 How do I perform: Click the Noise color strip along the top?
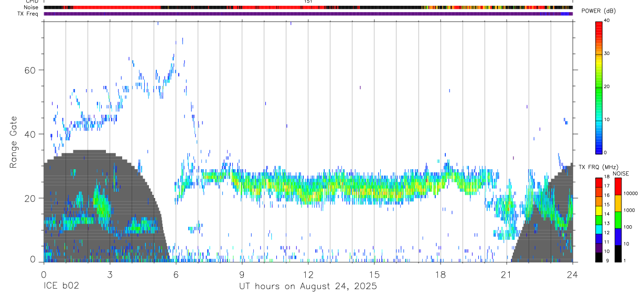pyautogui.click(x=308, y=7)
